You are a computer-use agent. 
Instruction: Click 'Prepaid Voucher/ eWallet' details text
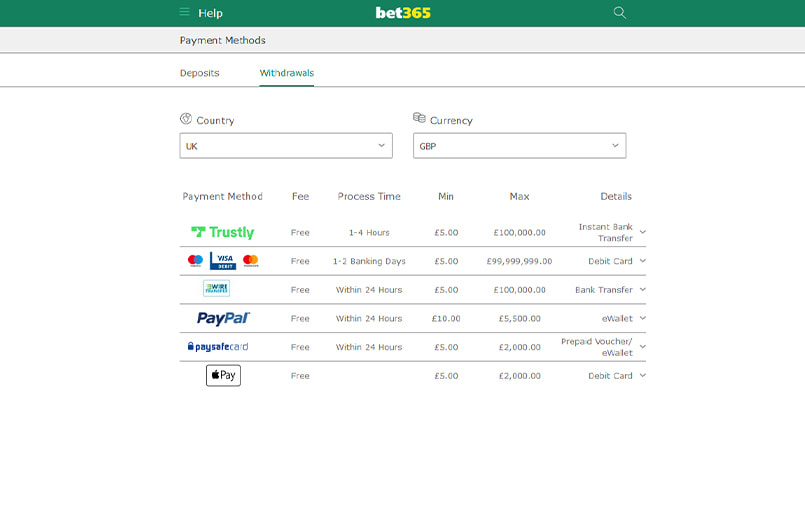click(597, 347)
